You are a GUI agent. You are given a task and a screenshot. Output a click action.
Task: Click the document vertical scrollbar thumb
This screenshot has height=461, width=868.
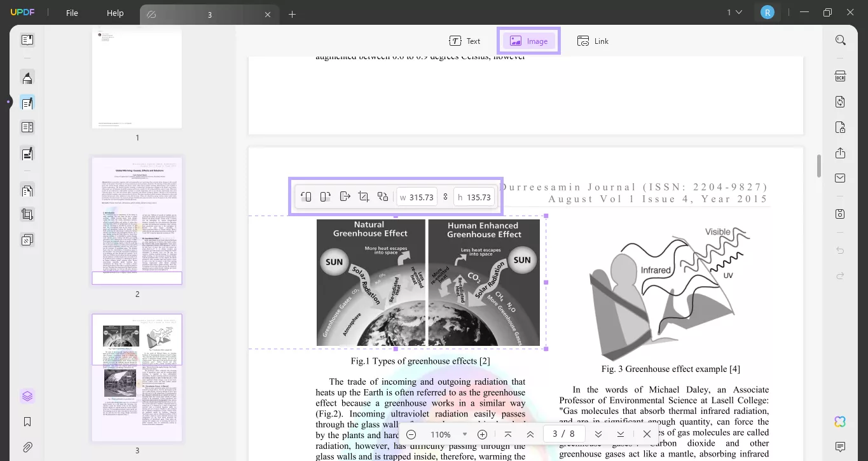point(818,166)
